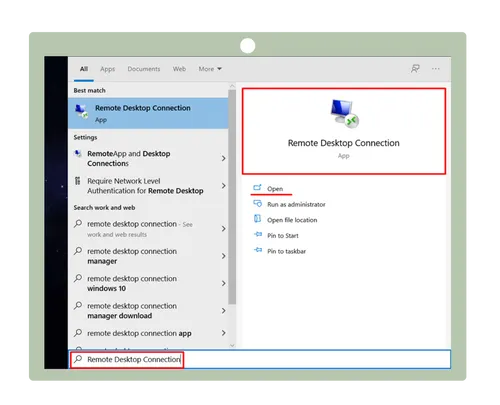Select 'remote desktop connection windows 10' suggestion
Viewport: 500px width, 405px height.
click(148, 283)
